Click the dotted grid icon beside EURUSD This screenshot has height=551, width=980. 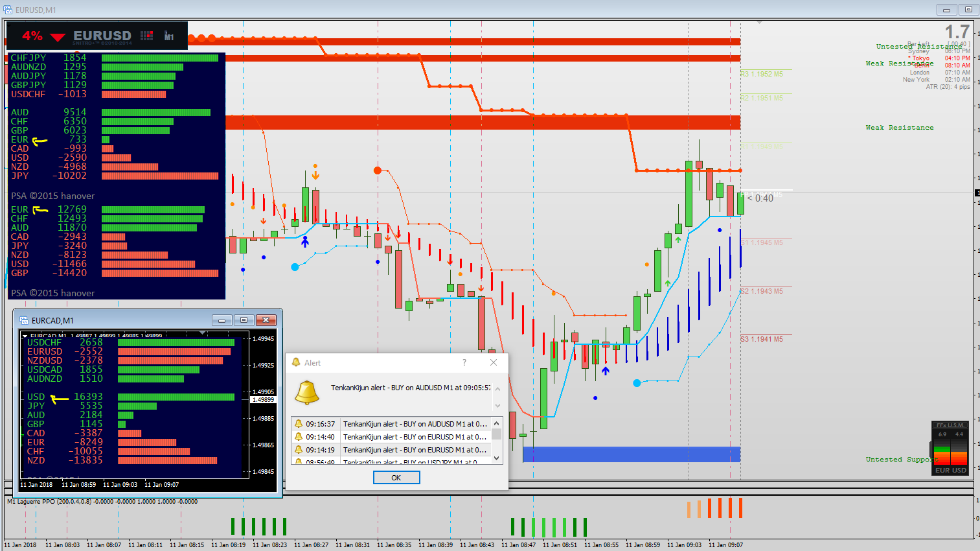(x=147, y=36)
